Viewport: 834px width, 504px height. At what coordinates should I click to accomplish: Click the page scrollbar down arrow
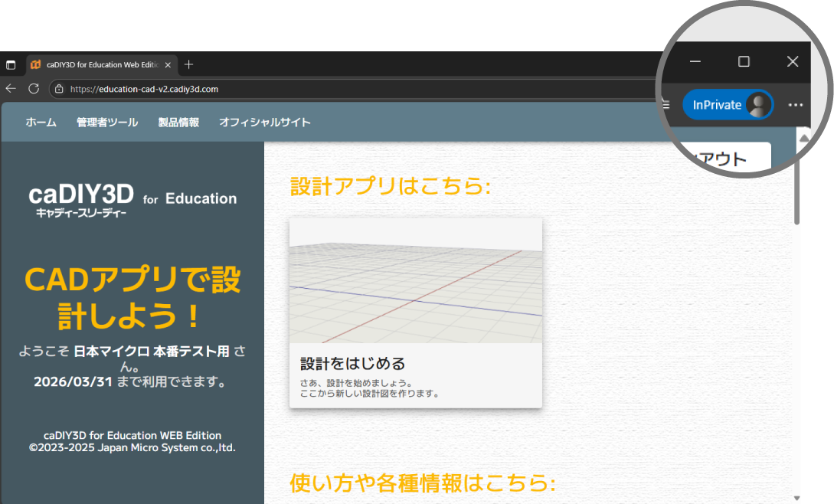[x=796, y=498]
